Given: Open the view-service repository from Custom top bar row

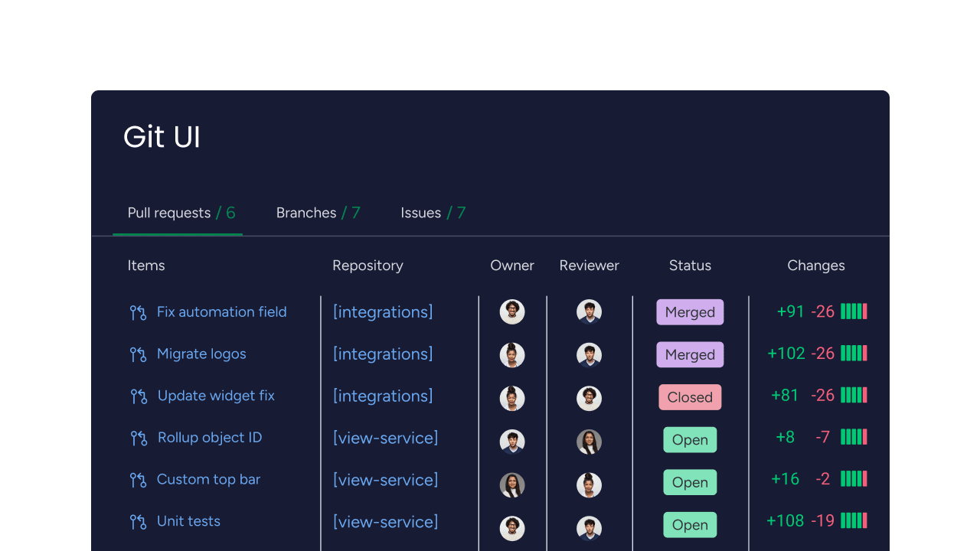Looking at the screenshot, I should 385,480.
